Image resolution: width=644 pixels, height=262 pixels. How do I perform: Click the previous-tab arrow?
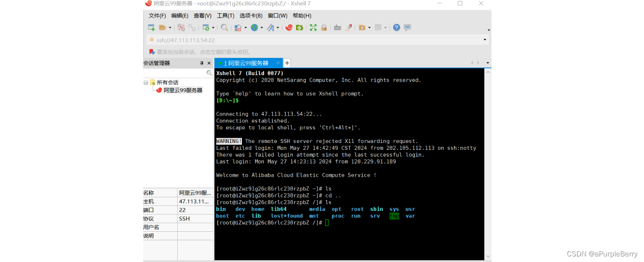click(x=472, y=63)
